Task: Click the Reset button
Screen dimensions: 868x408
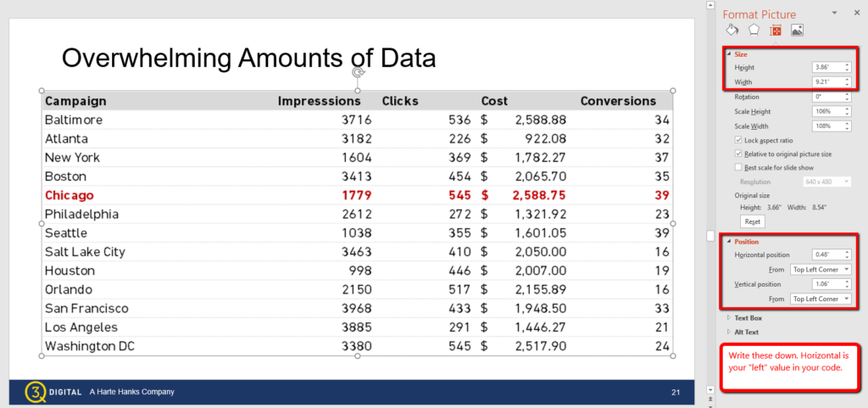Action: tap(753, 221)
